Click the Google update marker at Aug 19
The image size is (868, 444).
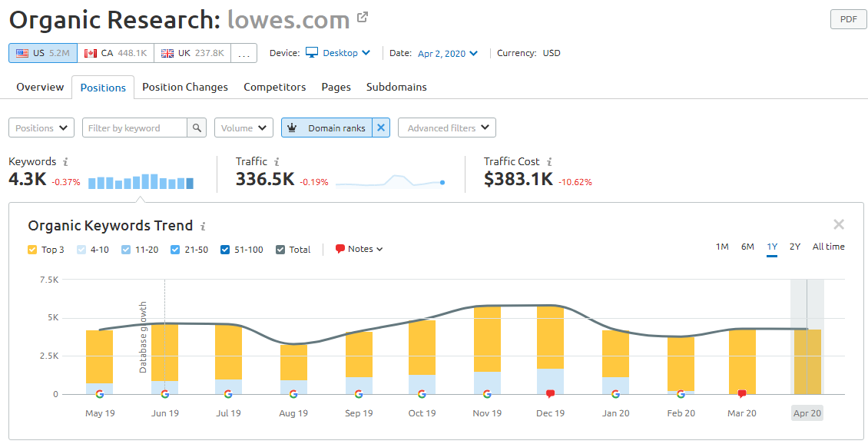point(293,394)
